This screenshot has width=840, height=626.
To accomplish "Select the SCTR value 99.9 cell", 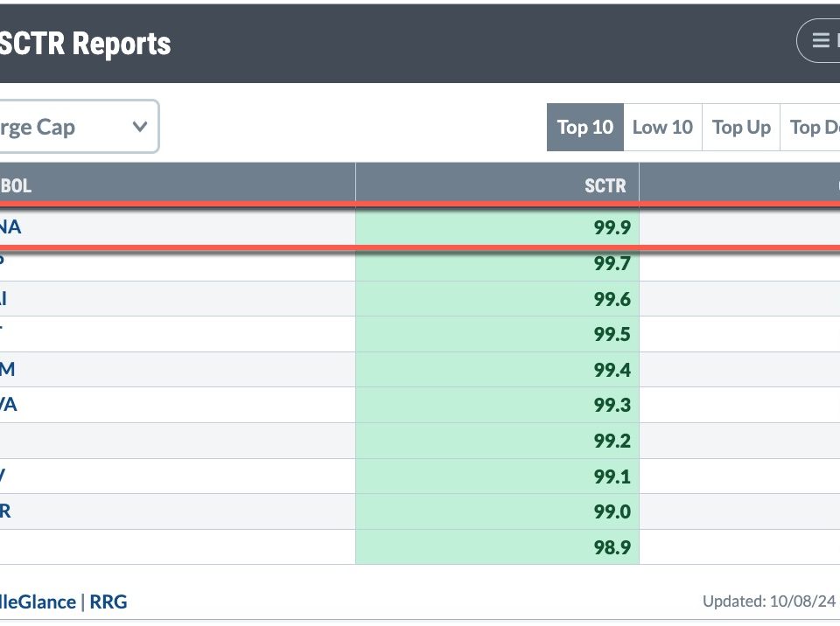I will point(497,228).
